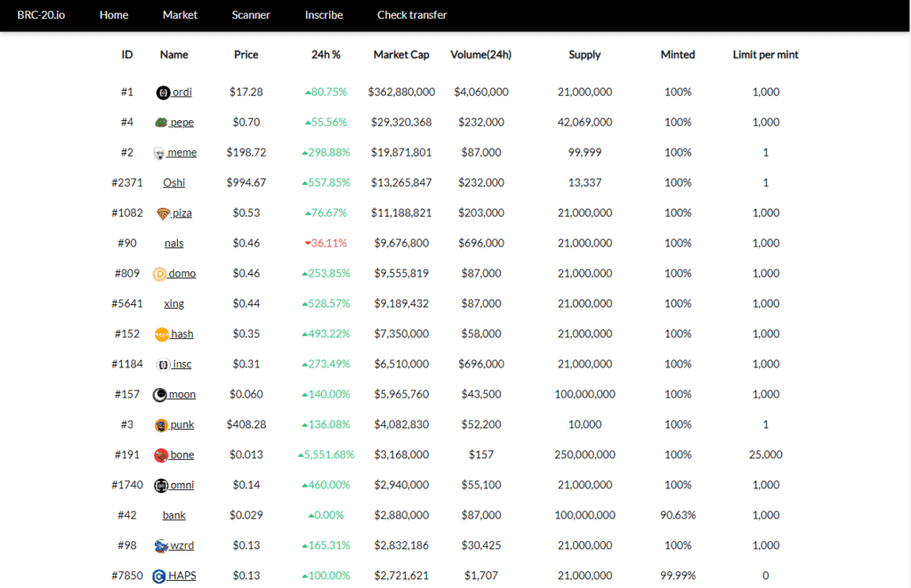This screenshot has width=911, height=588.
Task: Open the piza token link
Action: click(x=182, y=213)
